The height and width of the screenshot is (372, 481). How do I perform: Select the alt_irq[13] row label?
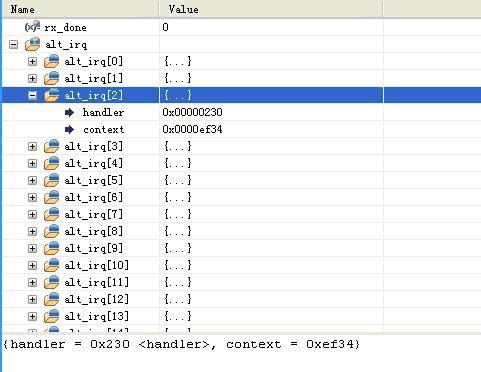[97, 316]
